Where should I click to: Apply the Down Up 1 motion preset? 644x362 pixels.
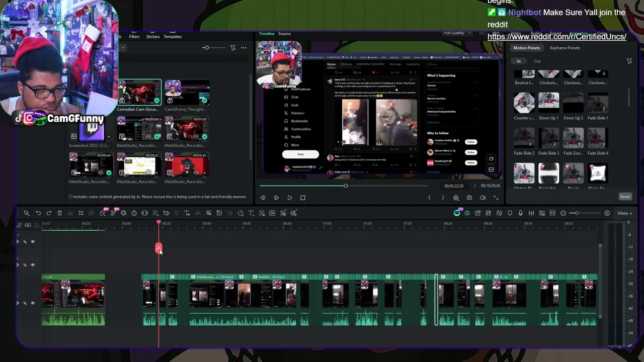[x=548, y=107]
